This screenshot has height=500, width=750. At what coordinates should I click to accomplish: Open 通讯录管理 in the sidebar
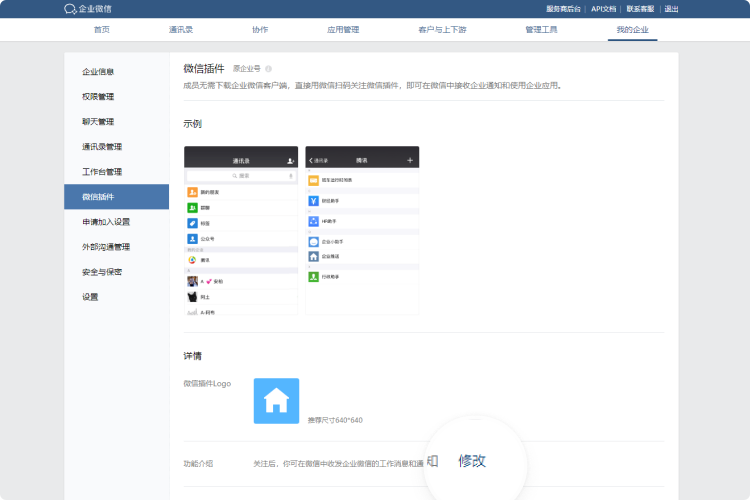(x=102, y=147)
